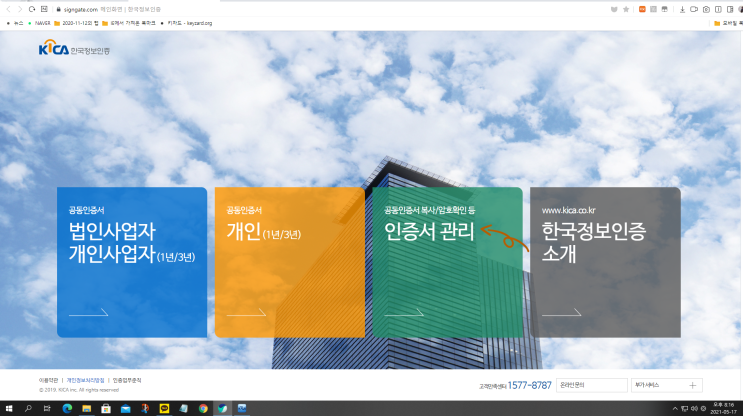Open the 2020-11-12 bookmark folder
743x416 pixels.
(76, 23)
